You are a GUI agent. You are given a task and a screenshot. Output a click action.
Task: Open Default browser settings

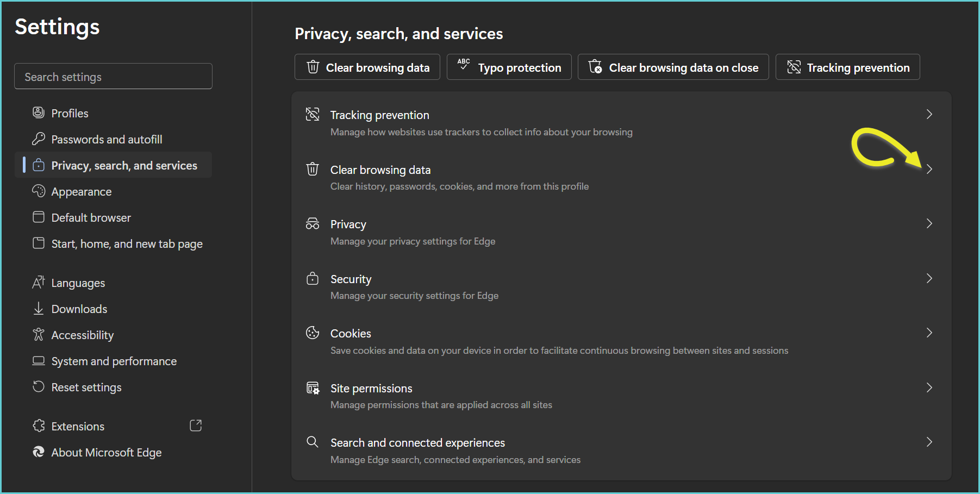(113, 217)
